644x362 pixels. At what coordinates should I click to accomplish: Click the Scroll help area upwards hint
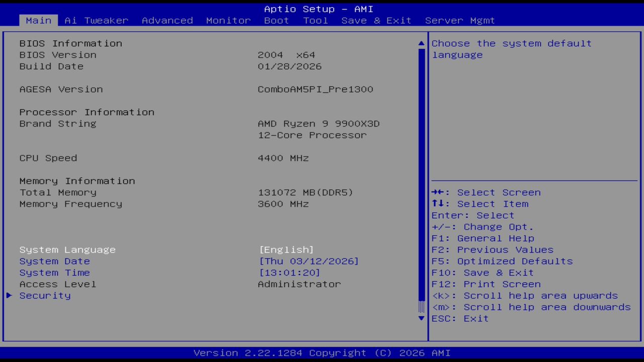pos(525,296)
